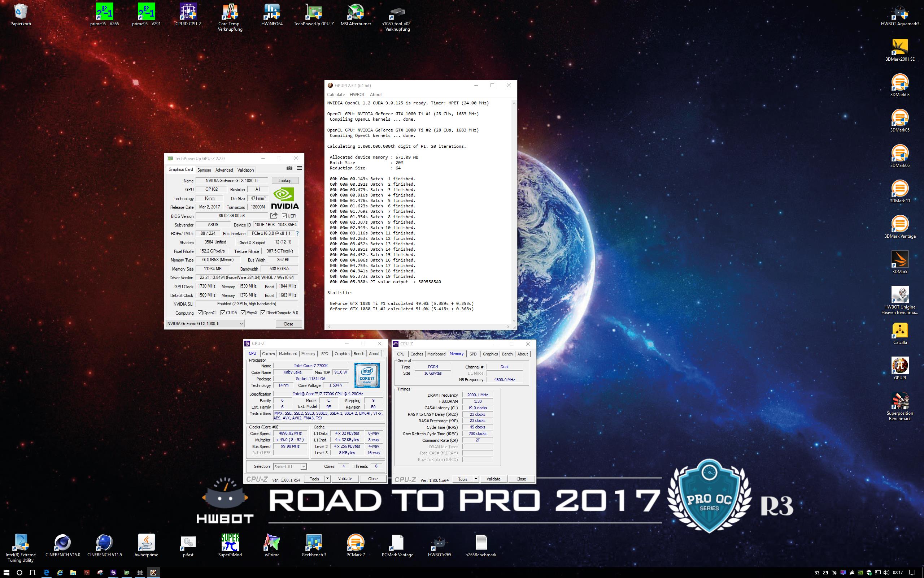The width and height of the screenshot is (924, 578).
Task: Toggle the CUDA checkbox in GPU-Z
Action: pyautogui.click(x=223, y=313)
